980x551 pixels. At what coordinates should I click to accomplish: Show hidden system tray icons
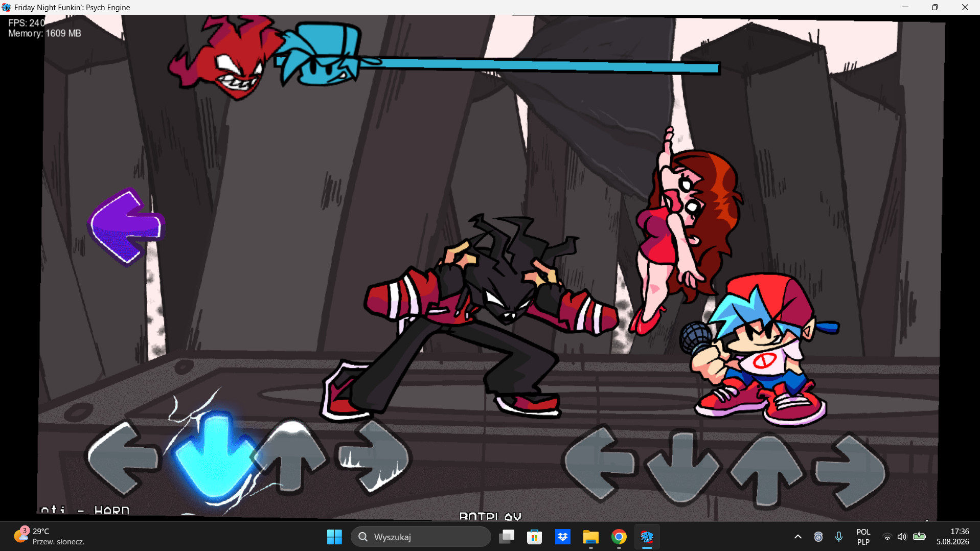(x=798, y=537)
